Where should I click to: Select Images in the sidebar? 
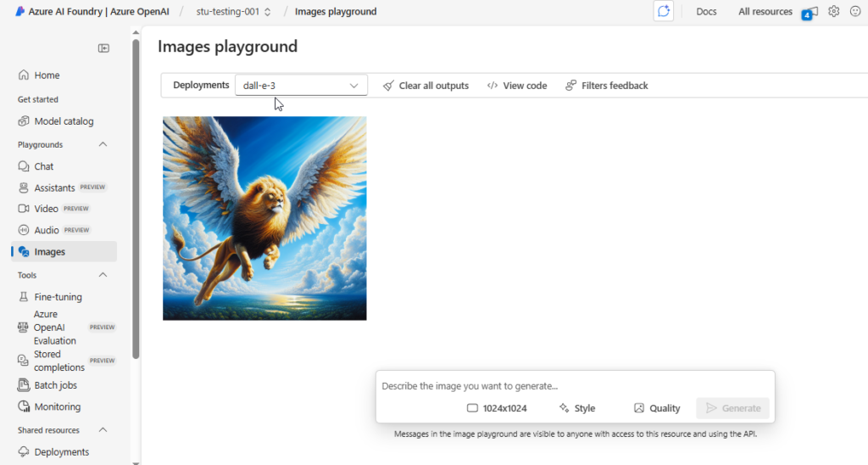click(64, 252)
